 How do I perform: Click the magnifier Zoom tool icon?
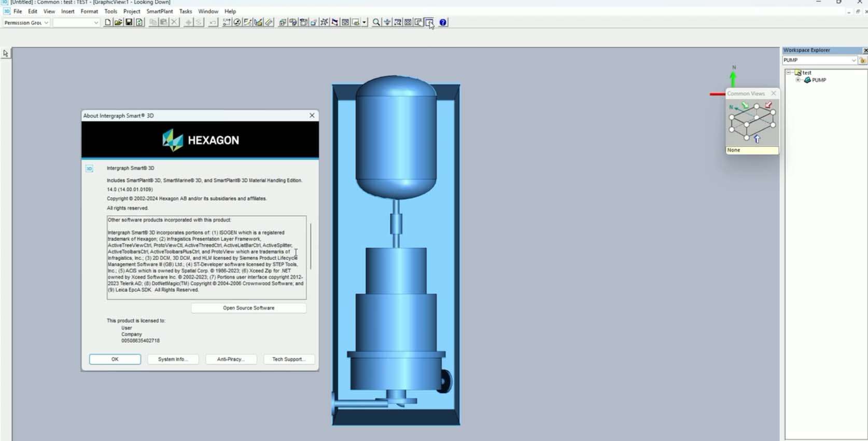pos(376,22)
